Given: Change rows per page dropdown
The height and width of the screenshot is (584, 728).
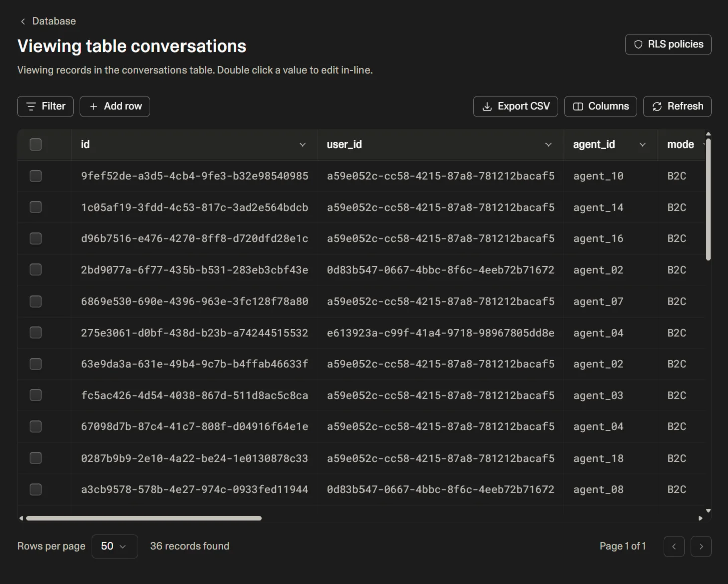Looking at the screenshot, I should tap(115, 546).
